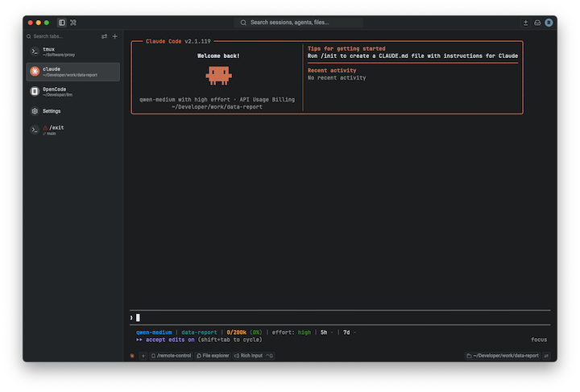Select the OpenCode tab
580x392 pixels.
(x=72, y=92)
